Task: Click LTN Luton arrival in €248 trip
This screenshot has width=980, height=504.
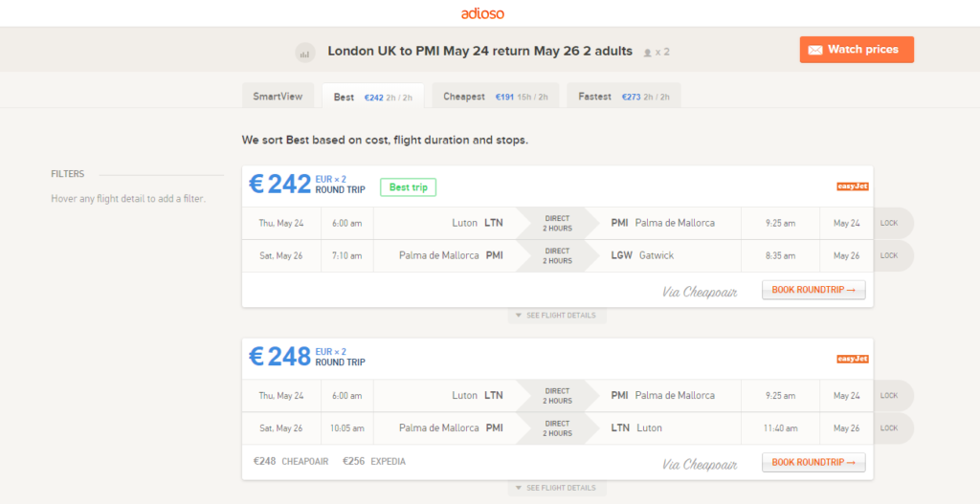Action: pyautogui.click(x=636, y=427)
